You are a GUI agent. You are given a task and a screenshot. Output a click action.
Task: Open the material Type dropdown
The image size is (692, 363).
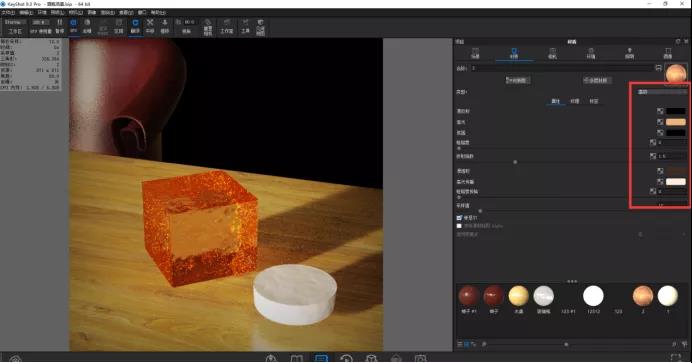[x=662, y=92]
